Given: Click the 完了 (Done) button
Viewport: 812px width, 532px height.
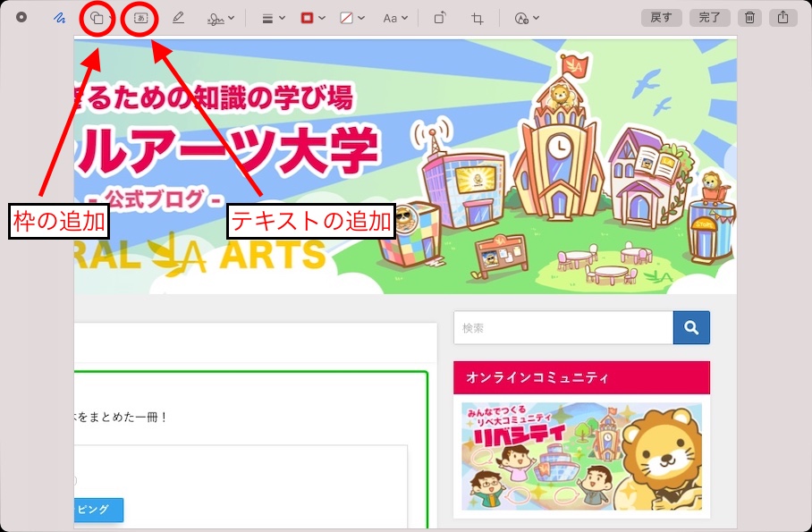Looking at the screenshot, I should [709, 18].
